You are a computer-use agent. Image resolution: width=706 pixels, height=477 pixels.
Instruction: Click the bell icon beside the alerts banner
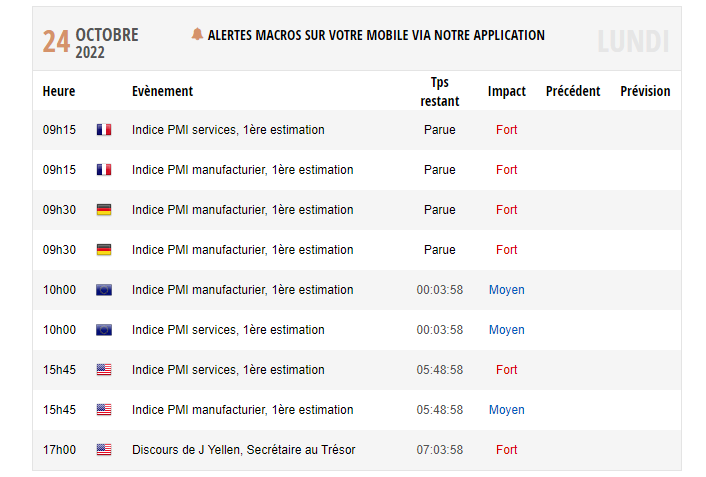click(x=197, y=35)
